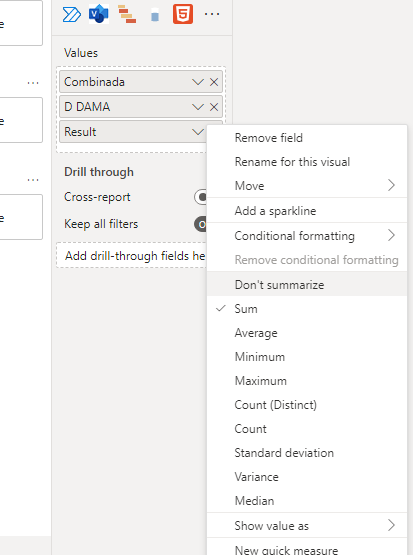Viewport: 413px width, 555px height.
Task: Open more visuals ellipsis menu
Action: (x=212, y=14)
